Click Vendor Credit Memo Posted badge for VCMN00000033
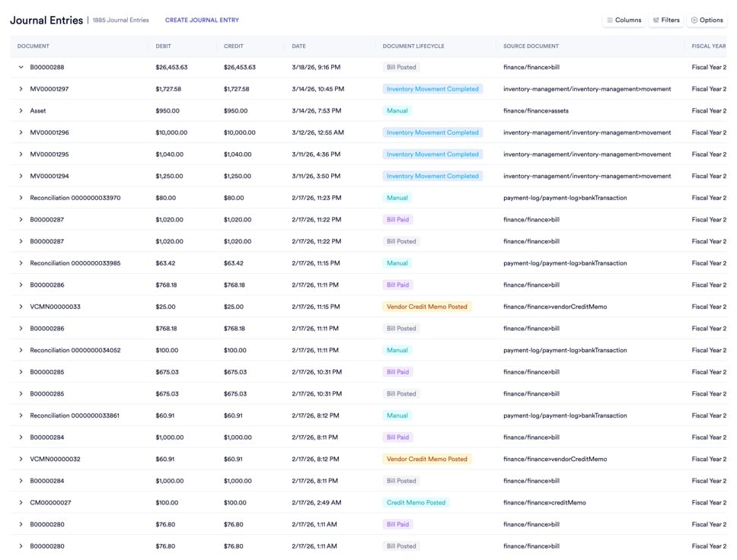 click(x=427, y=307)
